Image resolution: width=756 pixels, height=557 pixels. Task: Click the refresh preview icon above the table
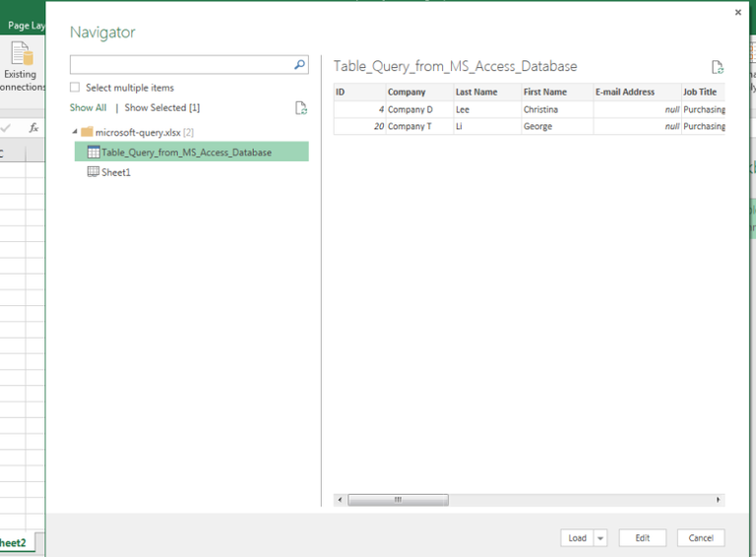click(718, 67)
